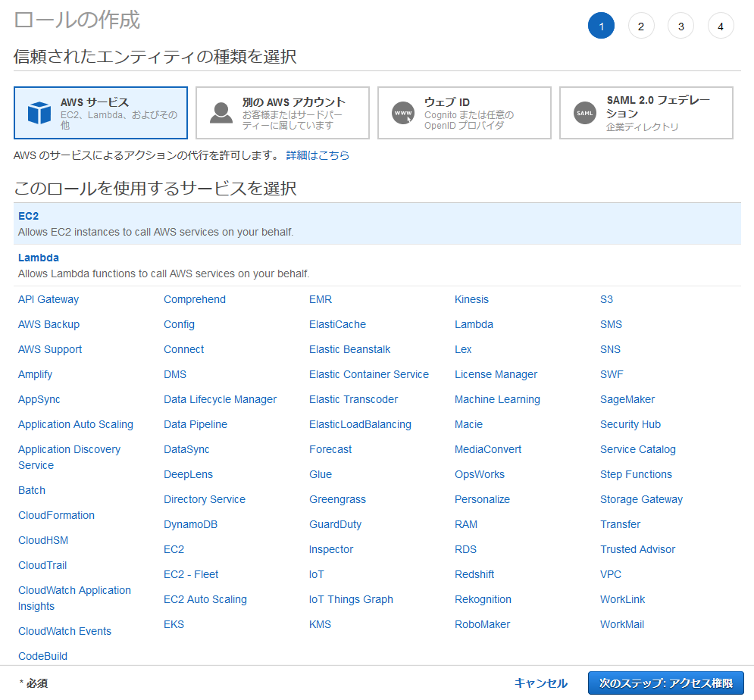Choose the SageMaker service link
754x700 pixels.
point(627,399)
